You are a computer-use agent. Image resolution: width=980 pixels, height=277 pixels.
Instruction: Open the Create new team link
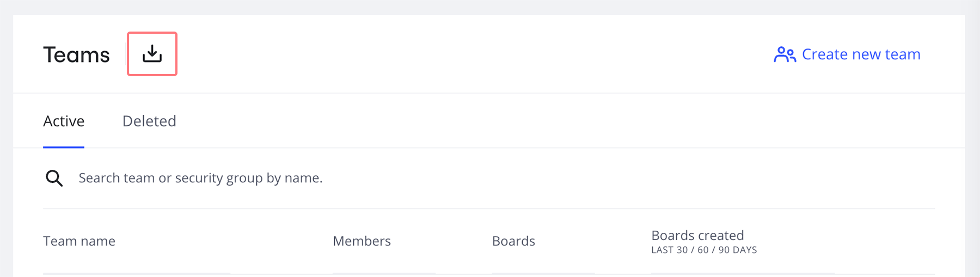tap(861, 54)
